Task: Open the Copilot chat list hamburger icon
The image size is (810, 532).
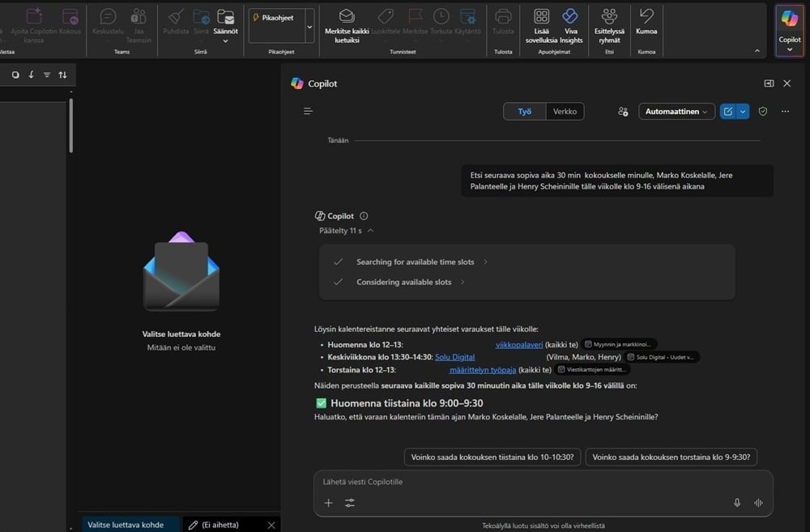Action: click(308, 111)
